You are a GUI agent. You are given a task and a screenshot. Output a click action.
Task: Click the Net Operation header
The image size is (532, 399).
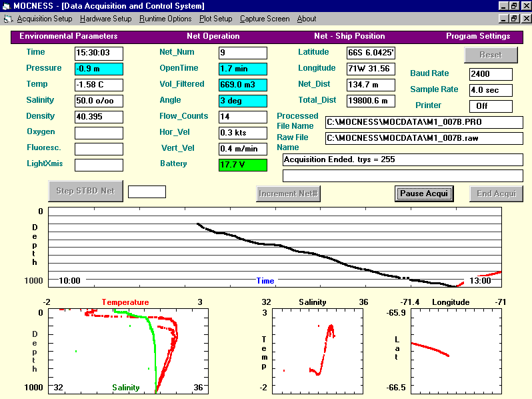(213, 36)
